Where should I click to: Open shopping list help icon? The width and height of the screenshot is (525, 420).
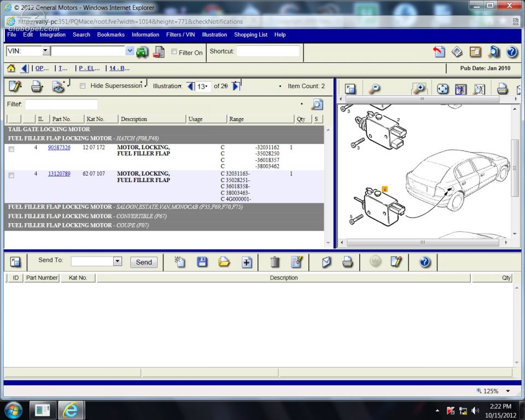[x=424, y=261]
